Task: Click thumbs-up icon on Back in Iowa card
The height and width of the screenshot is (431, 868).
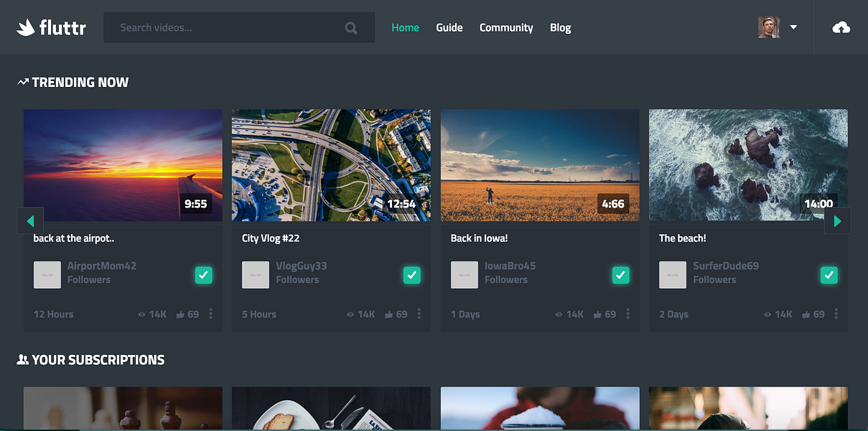Action: [597, 315]
